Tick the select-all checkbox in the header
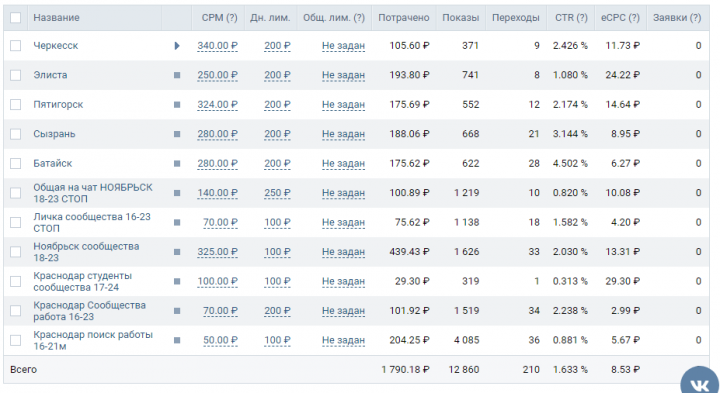Screen dimensions: 720x393 click(x=16, y=17)
